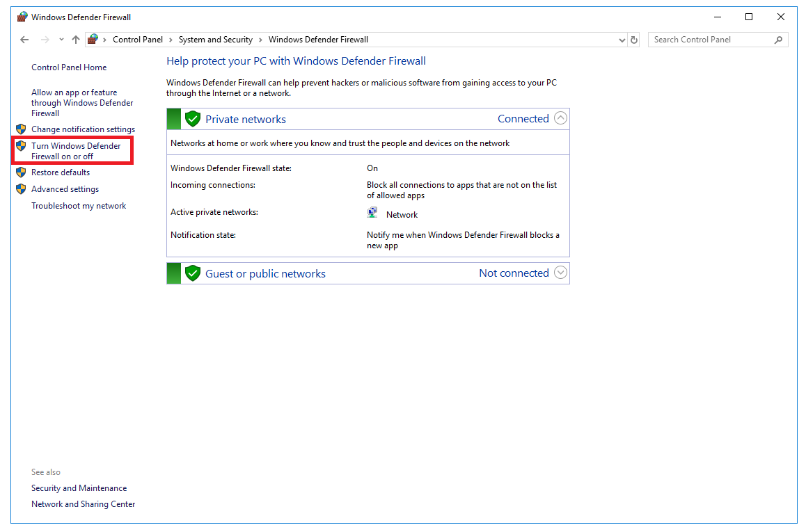Click Windows Defender Firewall breadcrumb

[318, 40]
